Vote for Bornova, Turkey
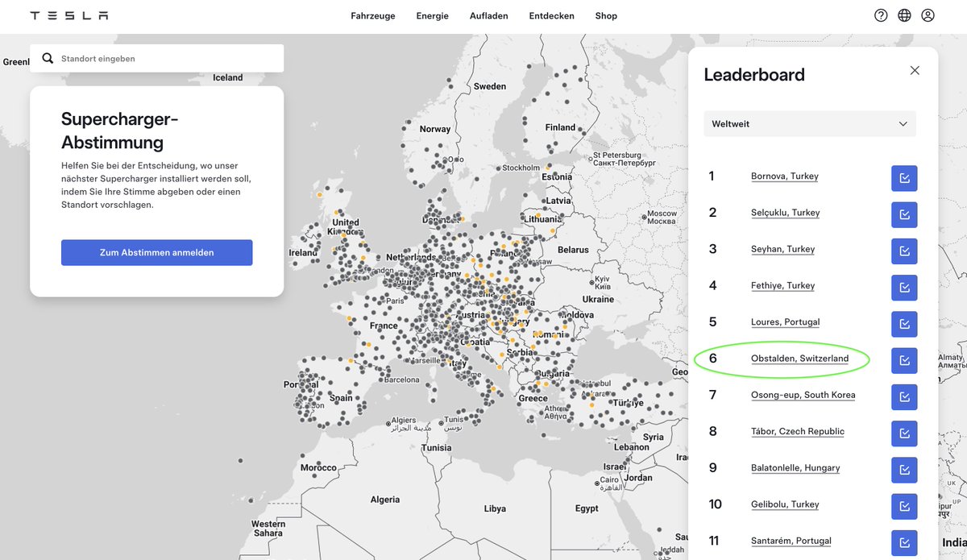 pos(904,178)
